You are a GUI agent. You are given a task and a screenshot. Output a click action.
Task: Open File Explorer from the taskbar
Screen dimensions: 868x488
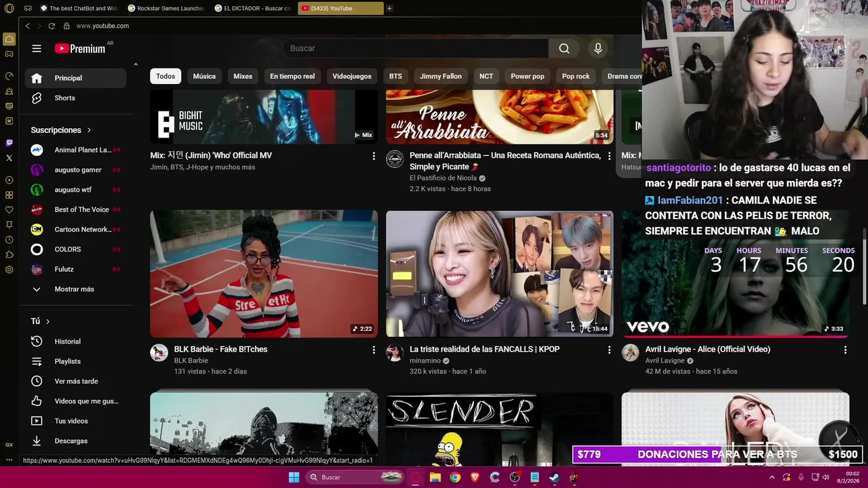tap(435, 477)
